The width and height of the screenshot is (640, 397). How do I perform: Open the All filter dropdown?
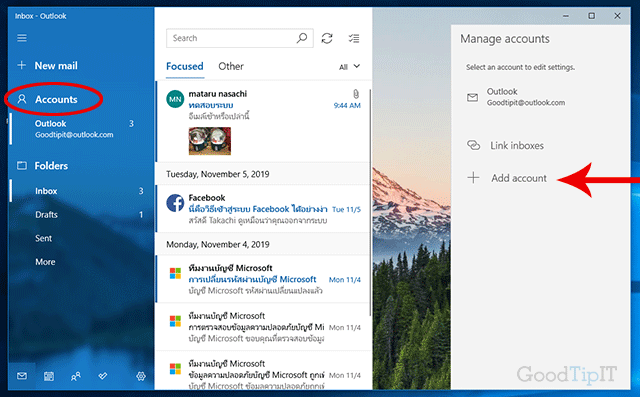pos(349,67)
